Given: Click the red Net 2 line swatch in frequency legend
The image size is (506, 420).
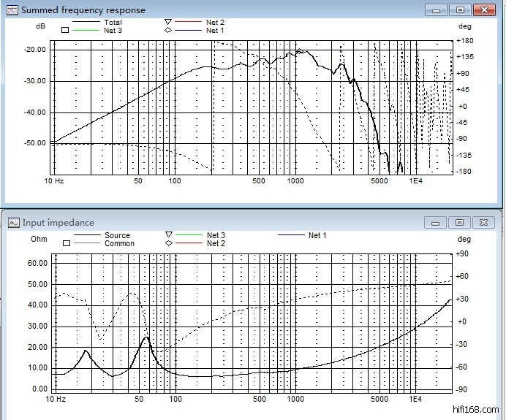Looking at the screenshot, I should [189, 23].
